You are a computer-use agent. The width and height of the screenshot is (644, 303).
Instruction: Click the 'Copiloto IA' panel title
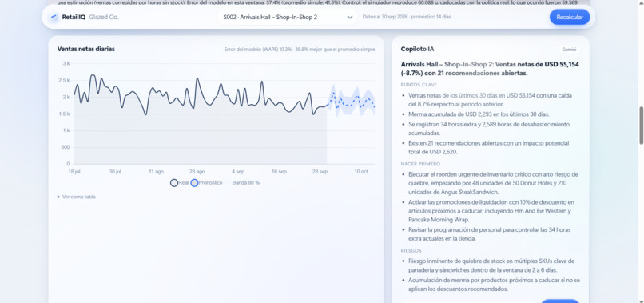(417, 49)
